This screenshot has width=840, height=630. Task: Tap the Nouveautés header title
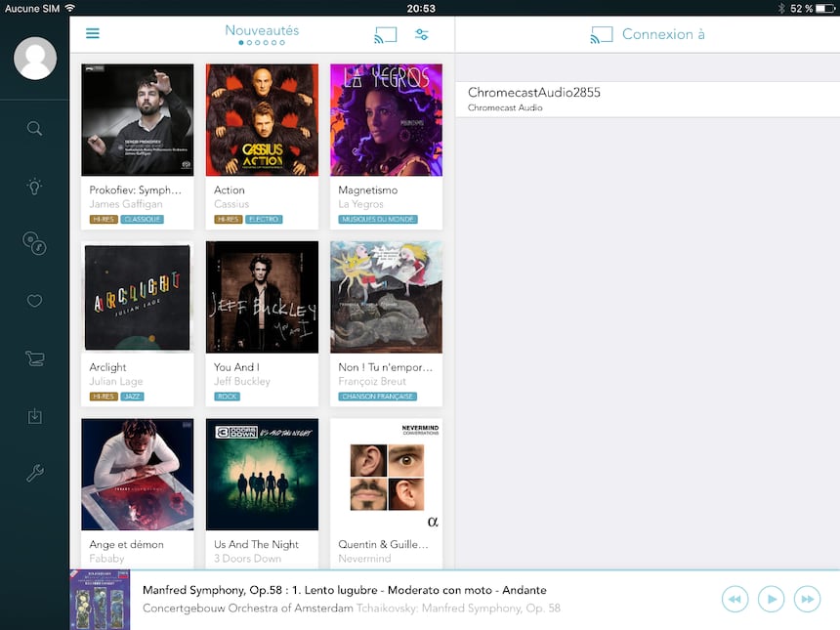tap(262, 30)
